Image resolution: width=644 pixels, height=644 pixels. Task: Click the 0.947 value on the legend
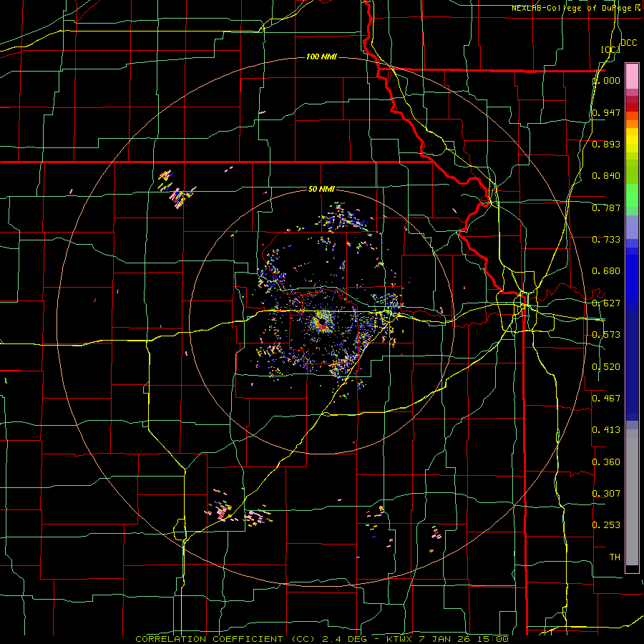606,112
